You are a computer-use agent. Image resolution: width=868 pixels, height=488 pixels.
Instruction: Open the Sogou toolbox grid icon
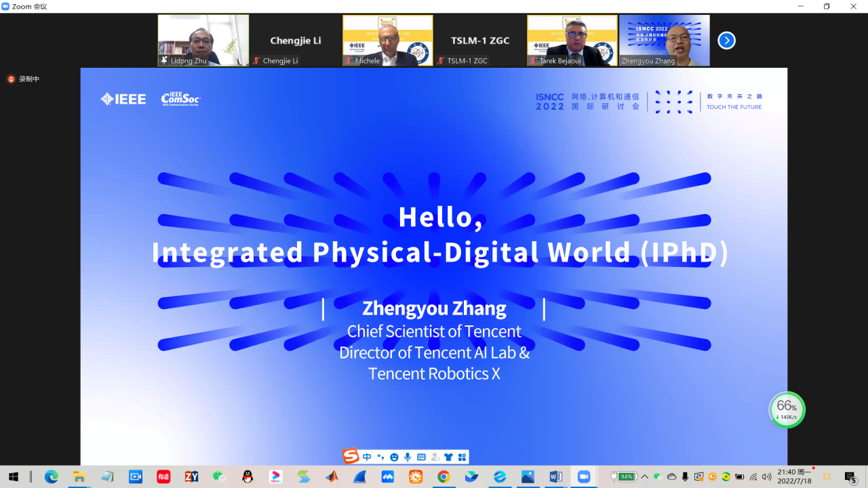[x=461, y=457]
